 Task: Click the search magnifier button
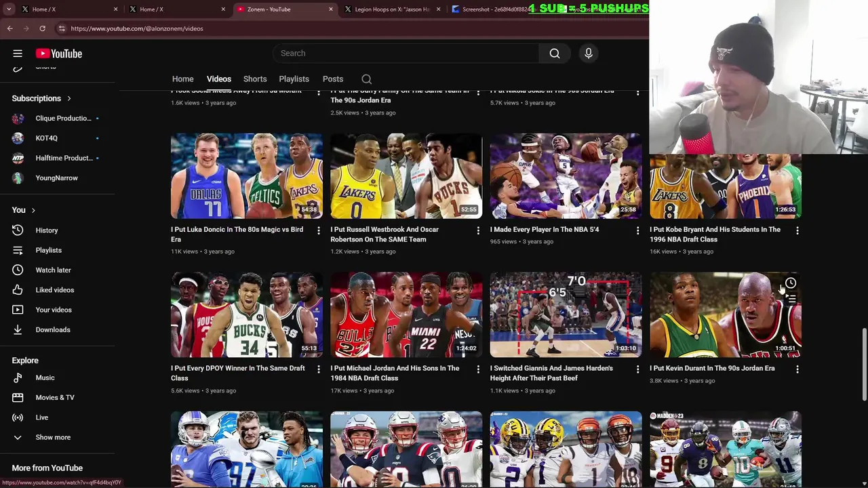[x=555, y=54]
